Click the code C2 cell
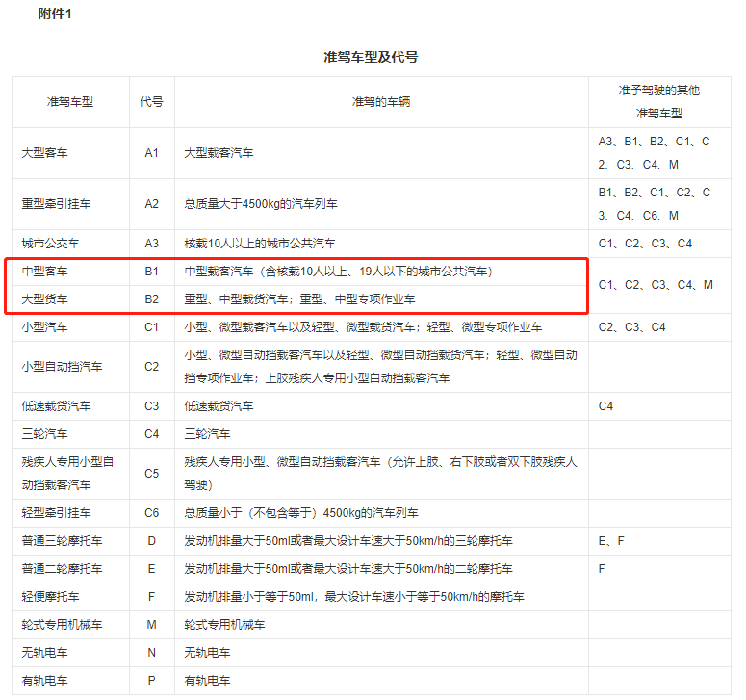746x700 pixels. coord(151,367)
